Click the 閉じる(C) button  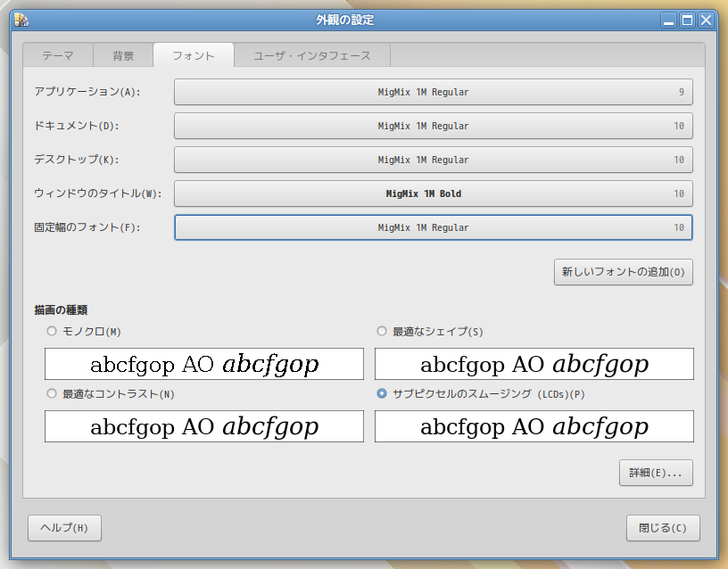pos(663,528)
